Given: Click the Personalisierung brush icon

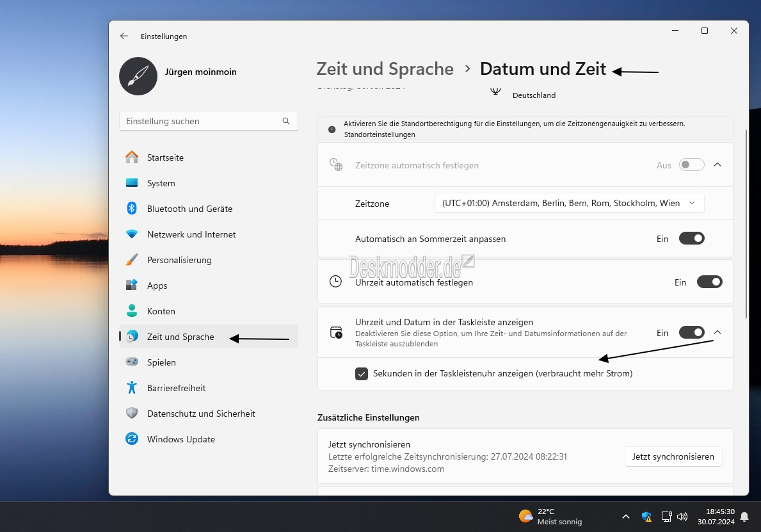Looking at the screenshot, I should tap(131, 260).
